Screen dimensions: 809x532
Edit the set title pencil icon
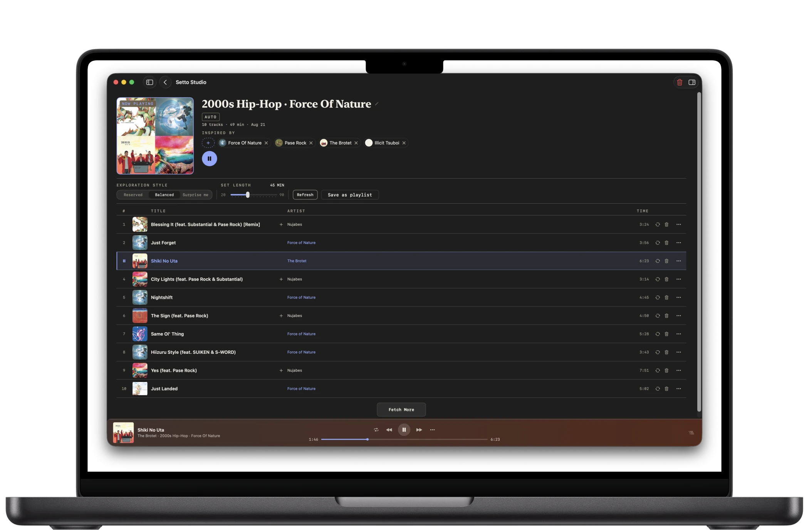click(377, 104)
